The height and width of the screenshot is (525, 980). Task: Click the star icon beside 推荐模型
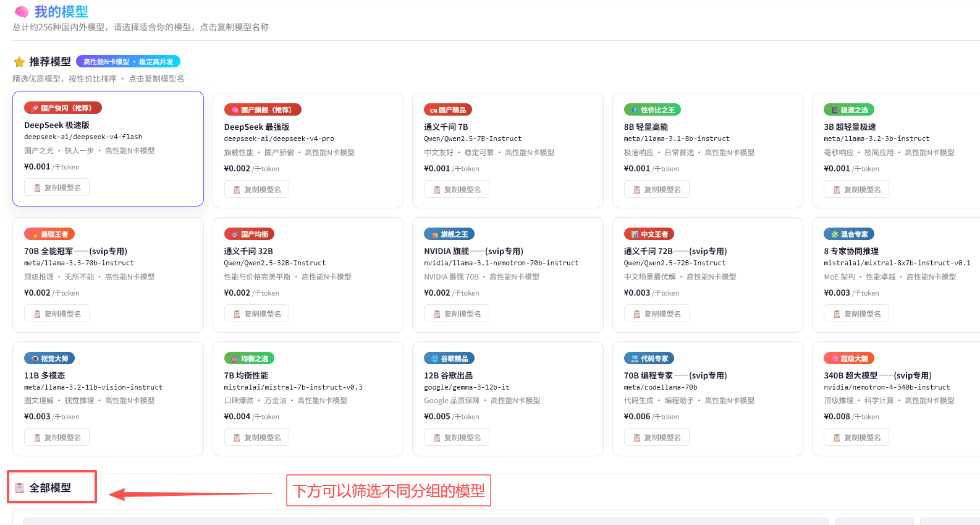[x=19, y=62]
